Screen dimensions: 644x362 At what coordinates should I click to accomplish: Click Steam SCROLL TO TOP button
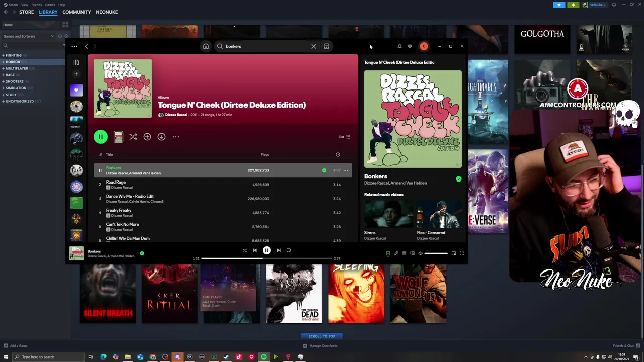pos(322,336)
